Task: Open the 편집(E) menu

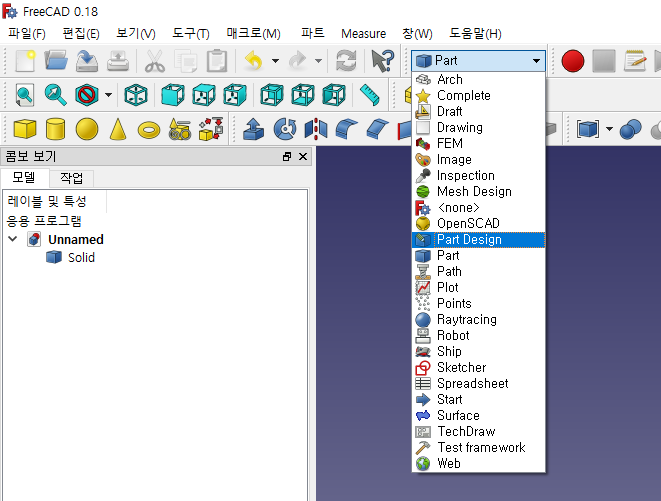Action: pyautogui.click(x=81, y=33)
